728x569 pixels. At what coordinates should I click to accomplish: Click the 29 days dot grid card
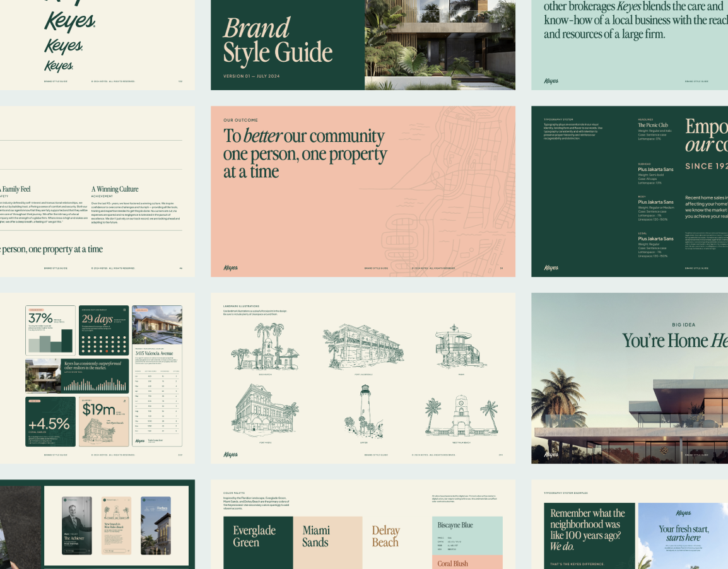click(x=104, y=331)
